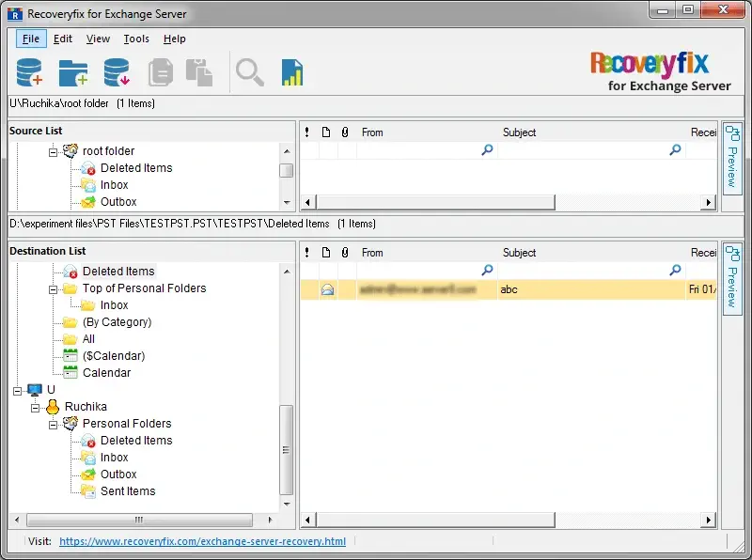Select the ($Calendar) folder
752x560 pixels.
coord(114,356)
